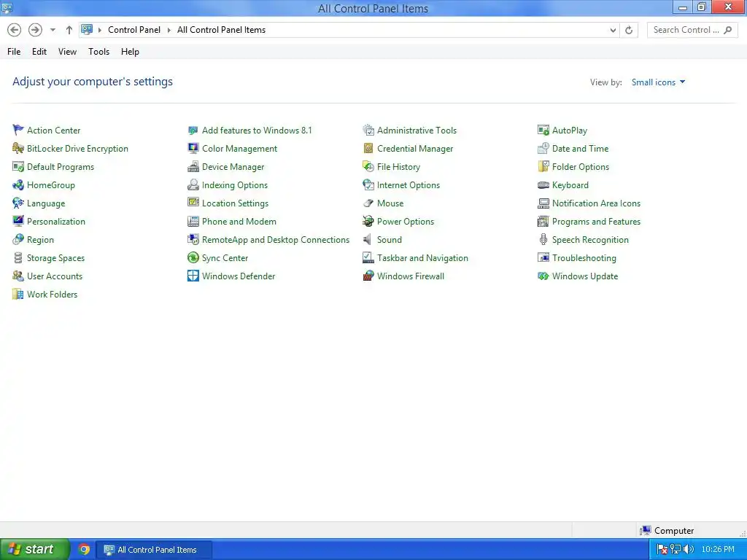The image size is (747, 560).
Task: Open the Date and Time link
Action: [580, 148]
